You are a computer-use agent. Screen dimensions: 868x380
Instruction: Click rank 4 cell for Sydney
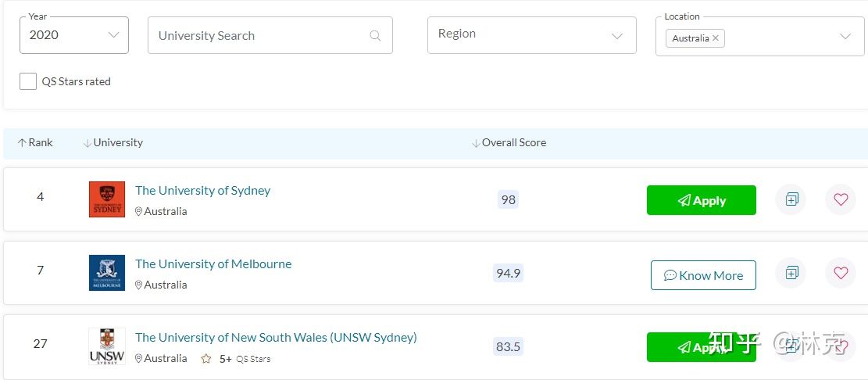[x=40, y=197]
